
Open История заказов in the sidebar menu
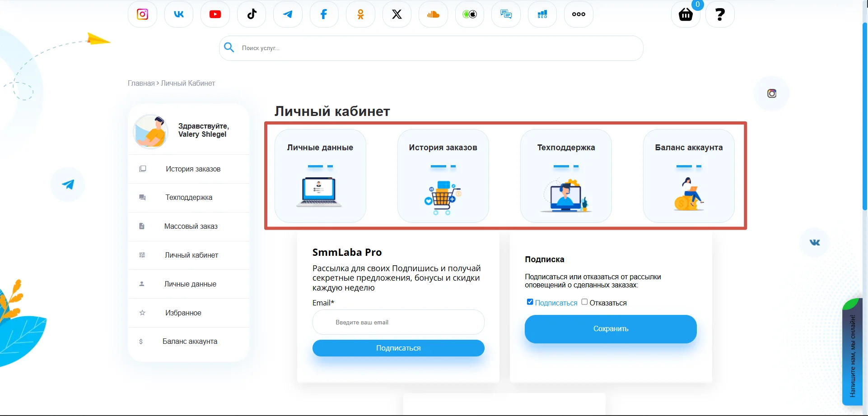point(189,169)
